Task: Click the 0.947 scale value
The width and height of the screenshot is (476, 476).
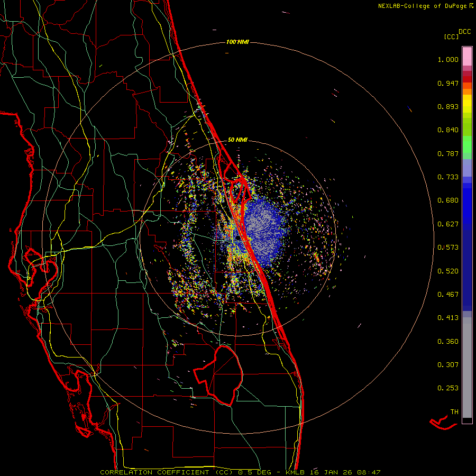Action: click(448, 83)
